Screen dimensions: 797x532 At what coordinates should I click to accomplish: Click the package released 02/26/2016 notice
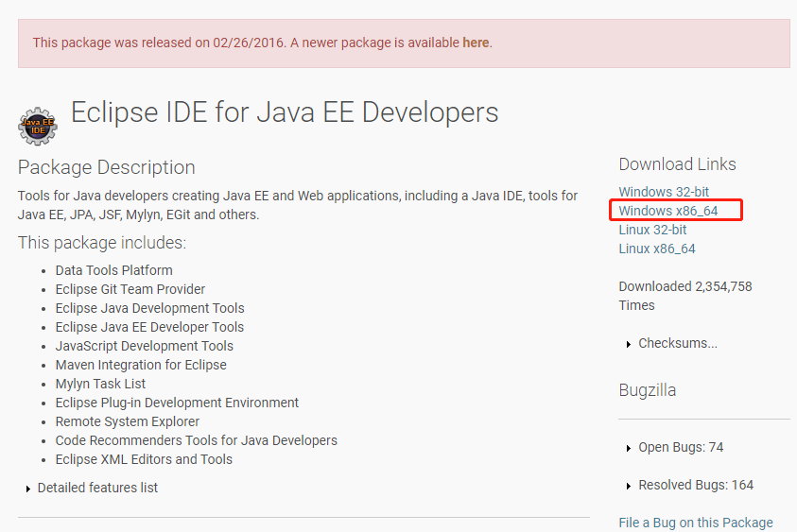coord(404,43)
